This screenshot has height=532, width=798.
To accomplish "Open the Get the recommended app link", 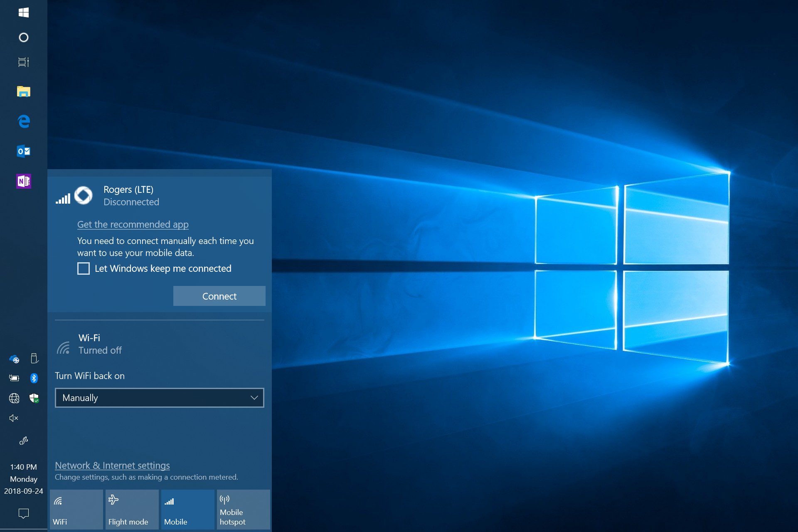I will point(133,224).
